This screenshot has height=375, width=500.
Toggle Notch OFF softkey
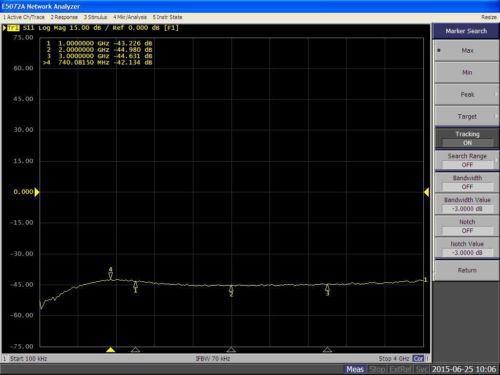pos(467,226)
